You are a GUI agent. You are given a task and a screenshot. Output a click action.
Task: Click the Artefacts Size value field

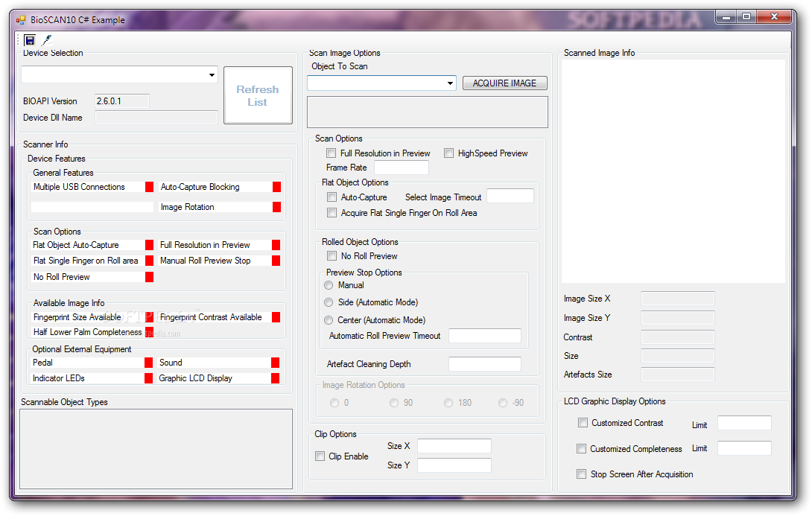[677, 375]
